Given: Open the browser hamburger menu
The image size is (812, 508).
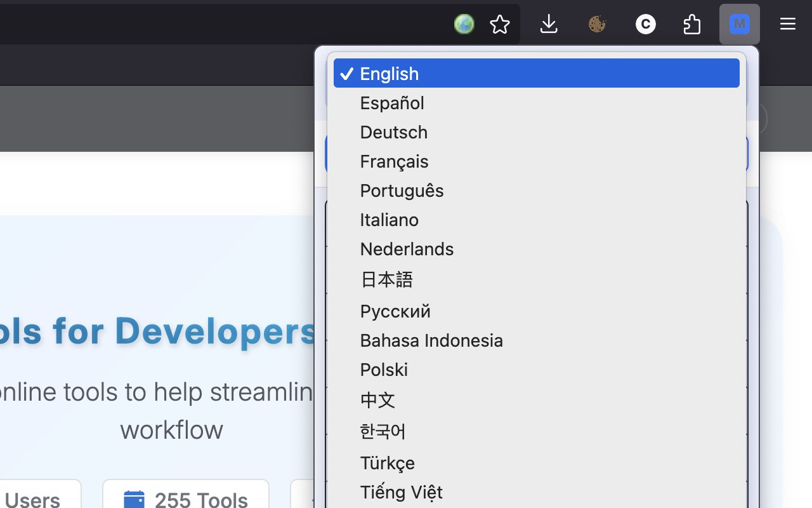Looking at the screenshot, I should click(x=787, y=24).
